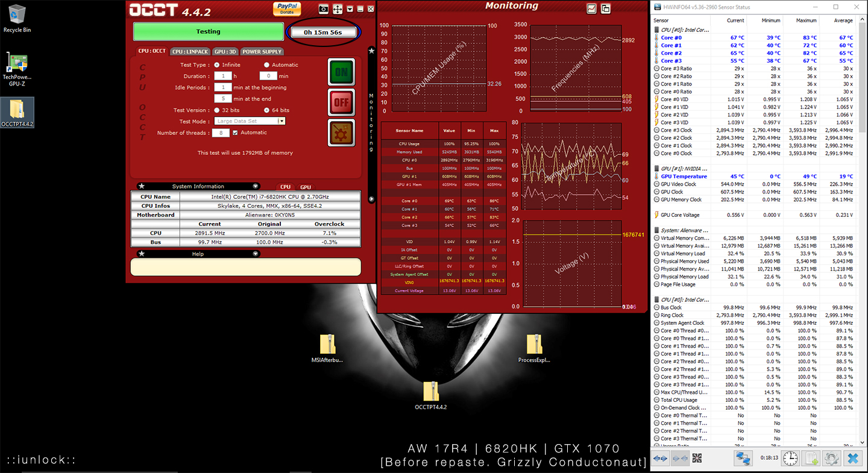Select GPU Temperature row in HWiNFO
The image size is (868, 473).
(753, 177)
